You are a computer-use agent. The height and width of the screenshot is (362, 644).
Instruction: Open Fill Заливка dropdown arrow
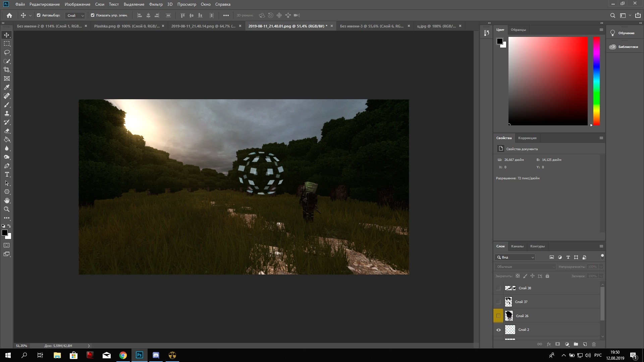(601, 276)
